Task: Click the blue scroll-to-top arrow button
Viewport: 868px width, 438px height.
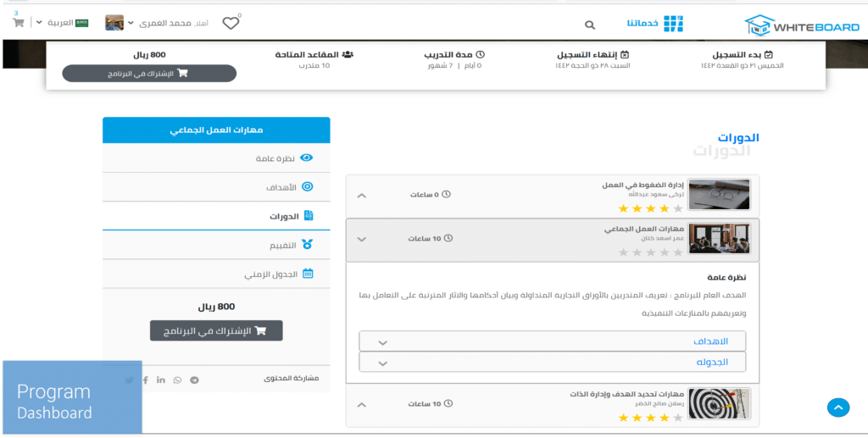Action: [x=838, y=408]
